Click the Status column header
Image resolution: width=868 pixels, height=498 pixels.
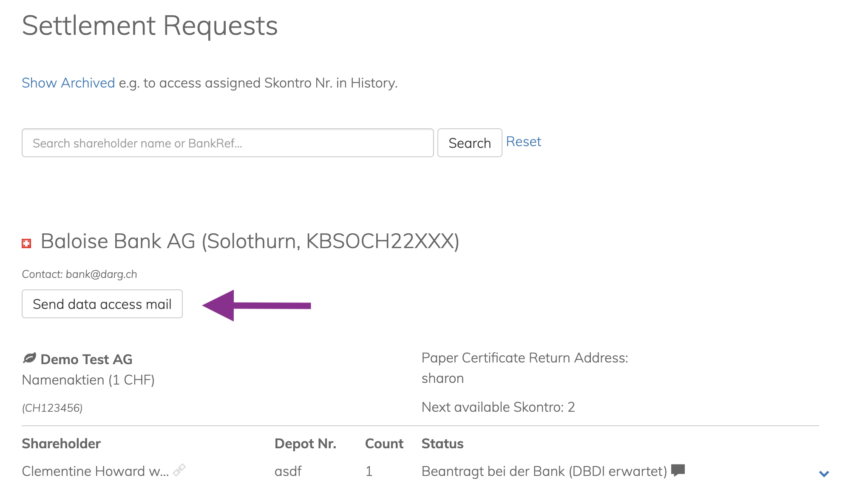pos(443,444)
